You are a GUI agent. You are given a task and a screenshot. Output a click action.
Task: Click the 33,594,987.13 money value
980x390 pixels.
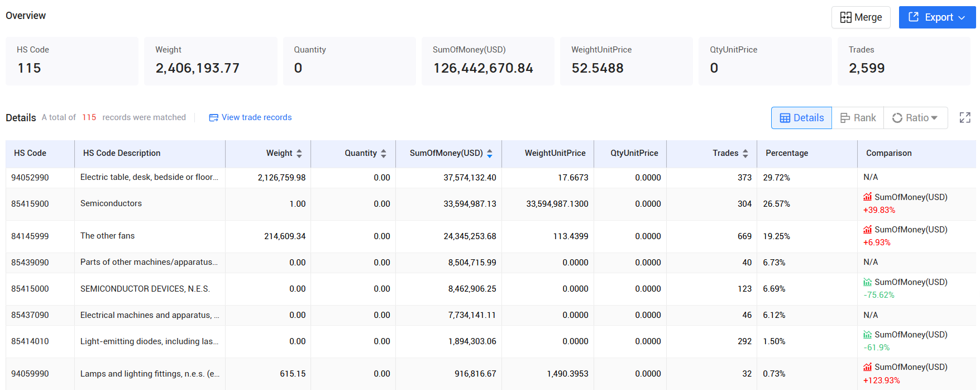470,204
